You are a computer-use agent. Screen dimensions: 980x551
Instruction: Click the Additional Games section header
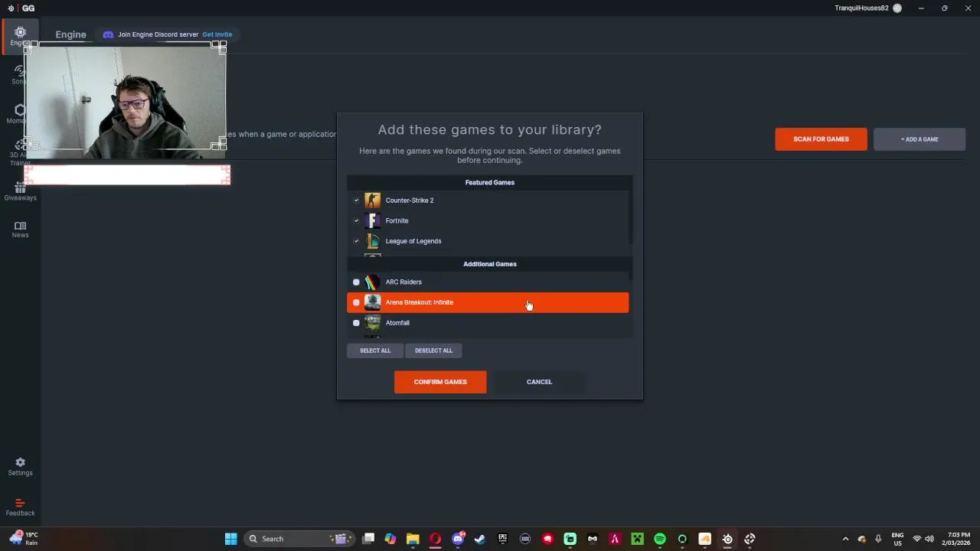[x=490, y=264]
